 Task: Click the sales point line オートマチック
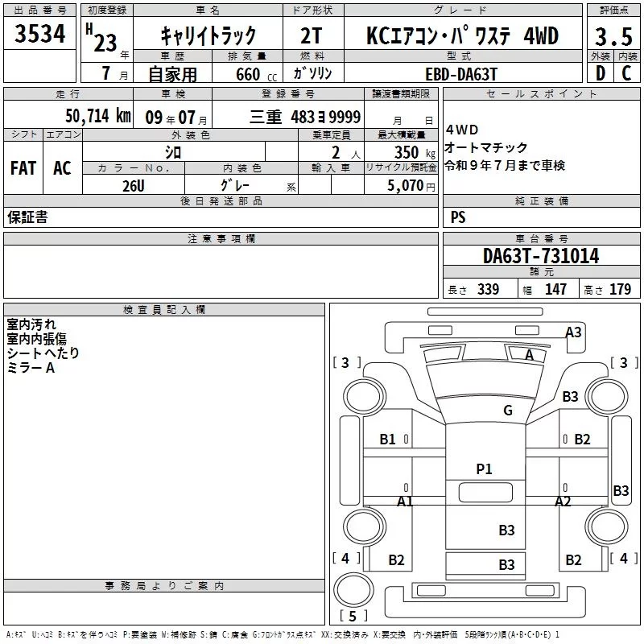click(x=486, y=147)
